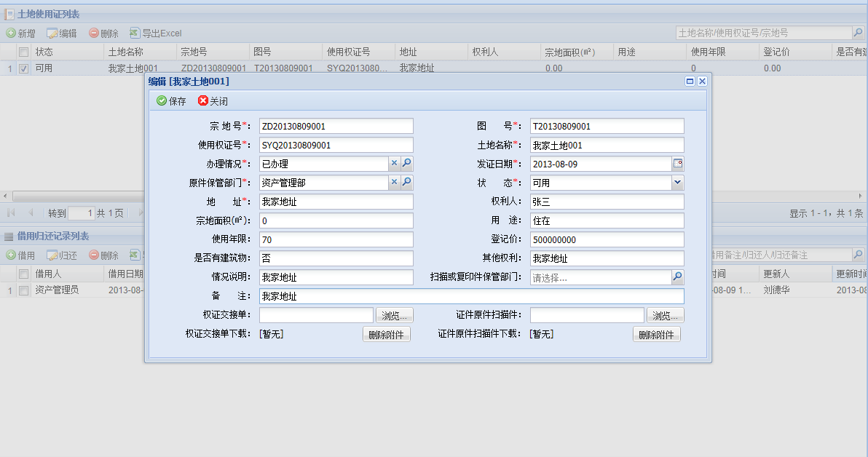The image size is (868, 457).
Task: Click the 关闭 button in dialog toolbar
Action: pos(213,100)
